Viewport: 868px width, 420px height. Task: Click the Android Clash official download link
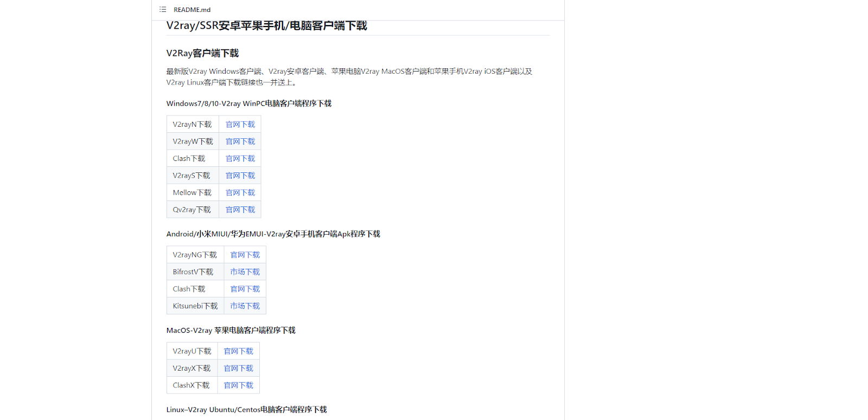(245, 289)
